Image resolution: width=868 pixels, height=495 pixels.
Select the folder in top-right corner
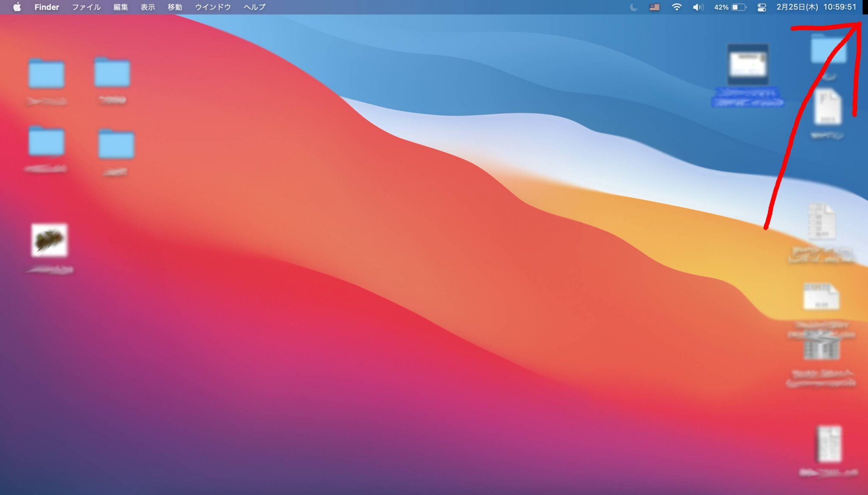[x=828, y=49]
